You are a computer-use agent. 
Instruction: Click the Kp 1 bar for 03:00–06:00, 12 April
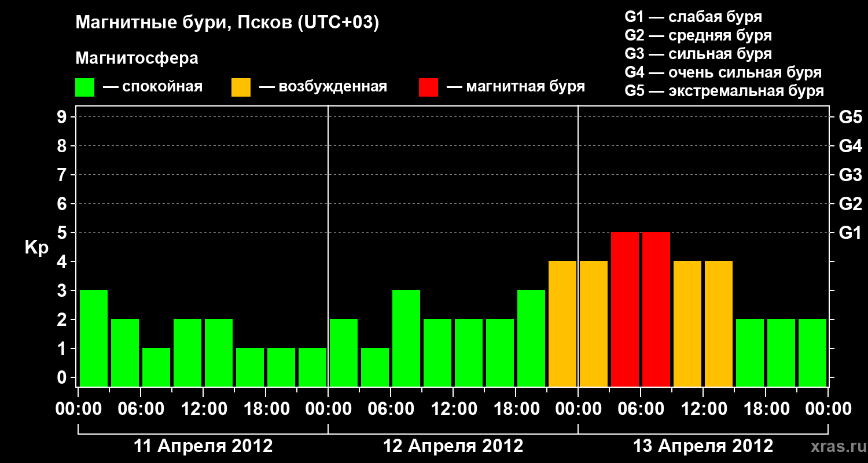click(375, 367)
